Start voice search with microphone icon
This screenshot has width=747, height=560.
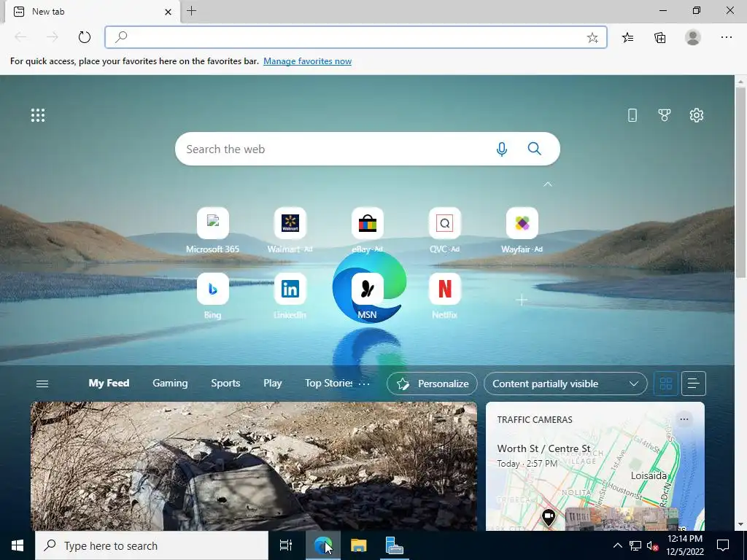tap(501, 149)
